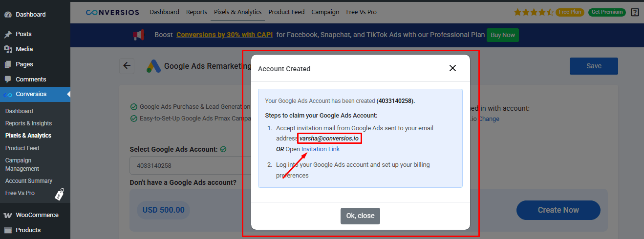
Task: Open Account Summary in Conversios submenu
Action: [29, 181]
